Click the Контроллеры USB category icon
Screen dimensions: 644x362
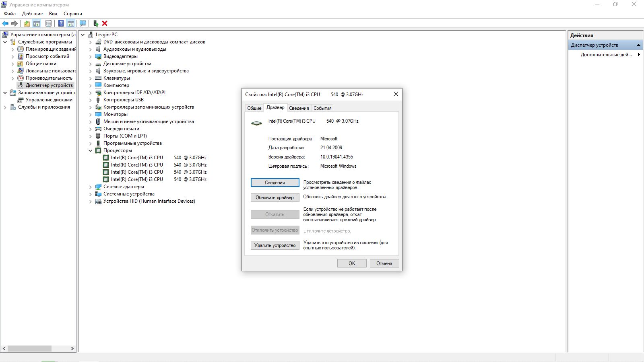pos(98,100)
